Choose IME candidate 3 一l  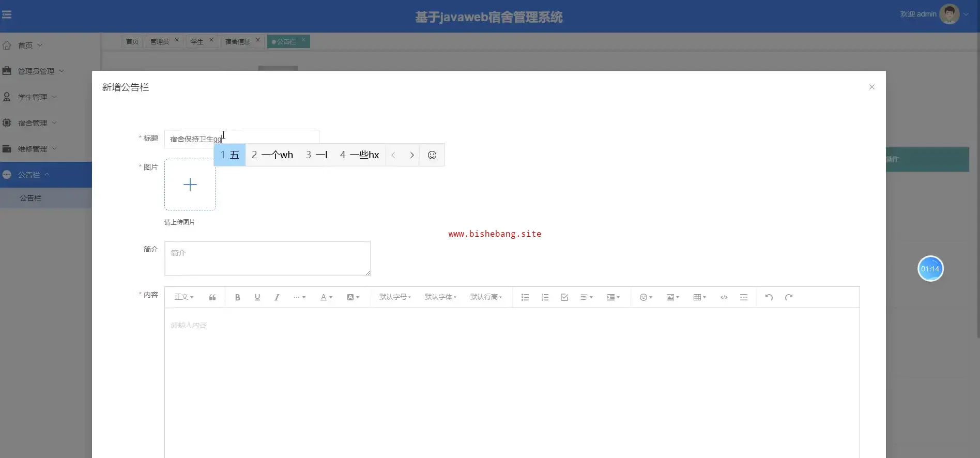[x=317, y=155]
